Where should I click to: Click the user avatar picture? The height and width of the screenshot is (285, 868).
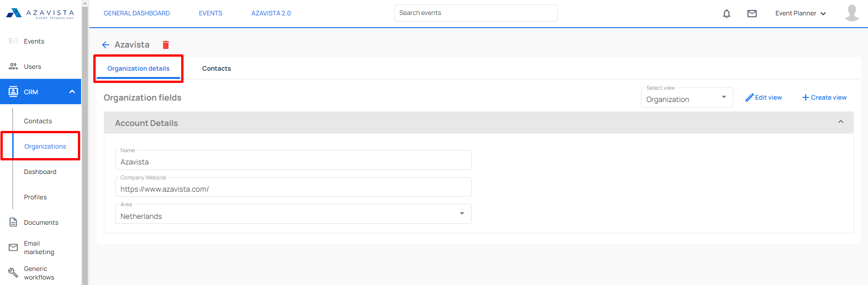pos(852,13)
